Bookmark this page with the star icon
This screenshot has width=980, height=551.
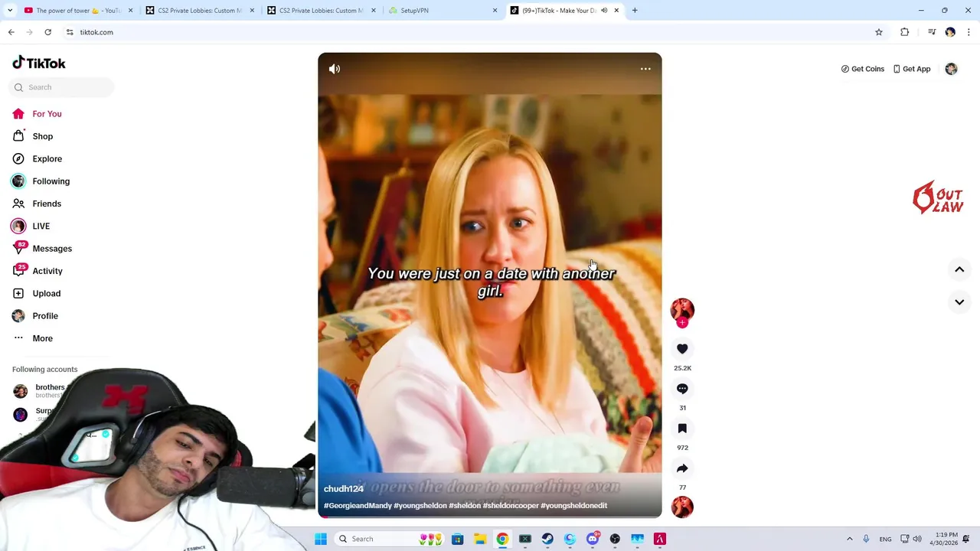coord(879,32)
